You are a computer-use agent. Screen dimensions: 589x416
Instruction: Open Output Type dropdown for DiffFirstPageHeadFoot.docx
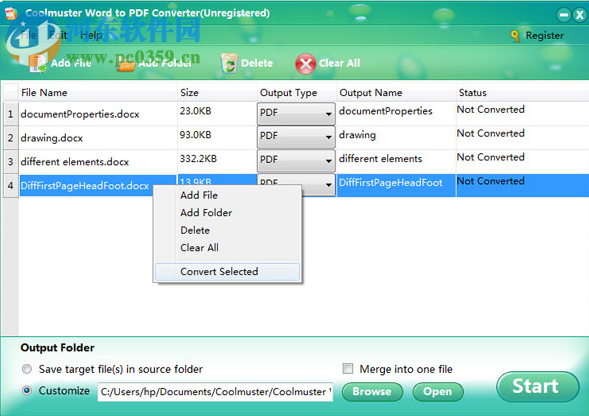pos(328,185)
